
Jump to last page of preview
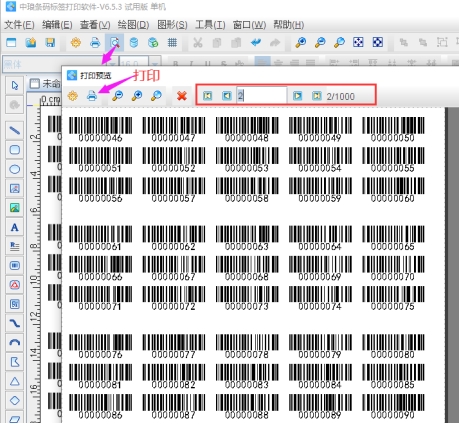[x=317, y=96]
